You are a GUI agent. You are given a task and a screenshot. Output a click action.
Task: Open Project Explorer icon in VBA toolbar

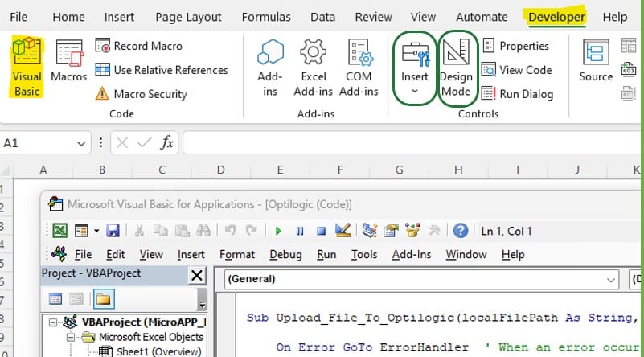370,231
